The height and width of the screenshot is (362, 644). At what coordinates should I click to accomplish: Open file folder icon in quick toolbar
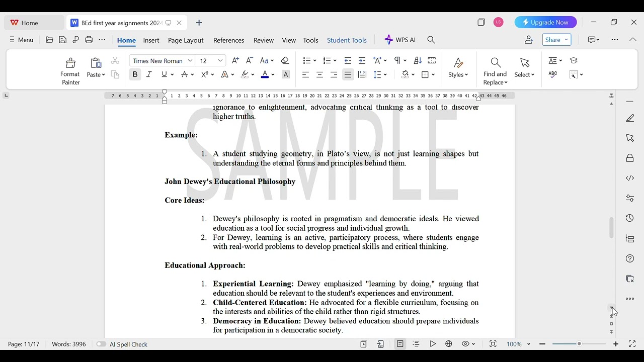[49, 40]
